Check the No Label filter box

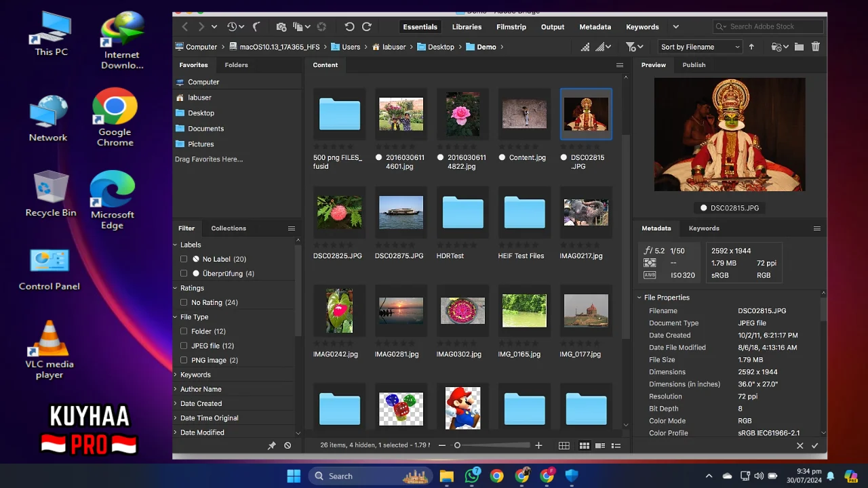(184, 259)
